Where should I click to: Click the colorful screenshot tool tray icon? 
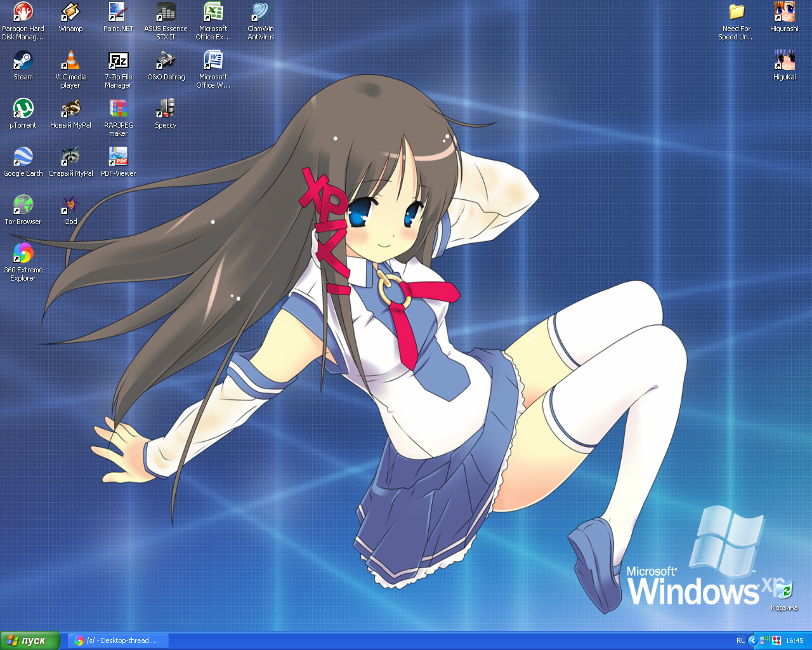pos(776,640)
